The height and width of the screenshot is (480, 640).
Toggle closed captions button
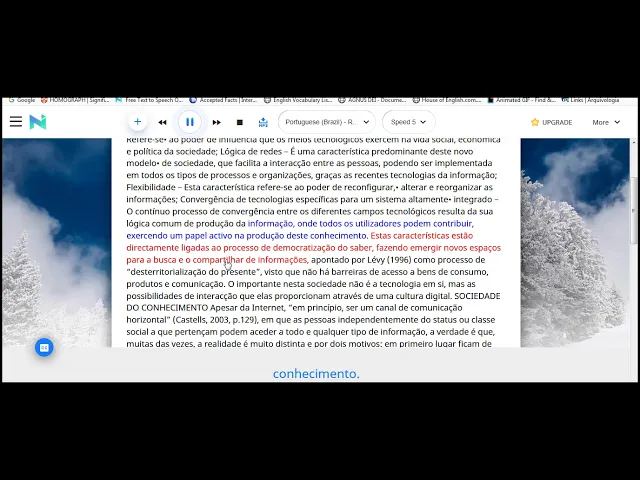[44, 347]
